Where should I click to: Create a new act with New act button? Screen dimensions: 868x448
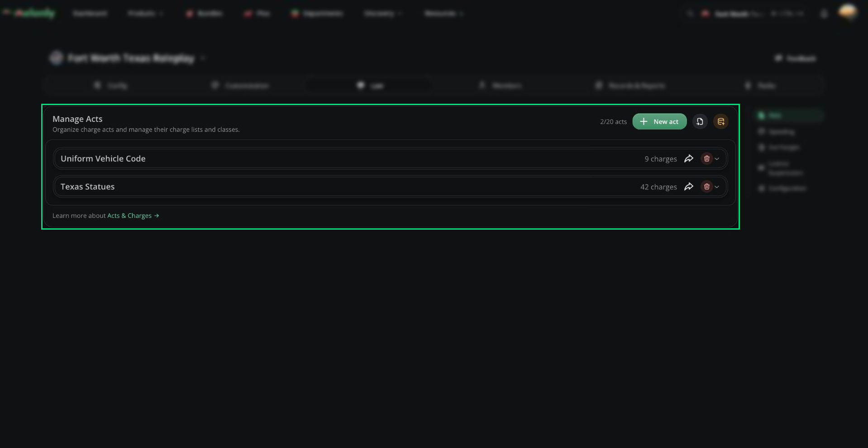pos(659,121)
